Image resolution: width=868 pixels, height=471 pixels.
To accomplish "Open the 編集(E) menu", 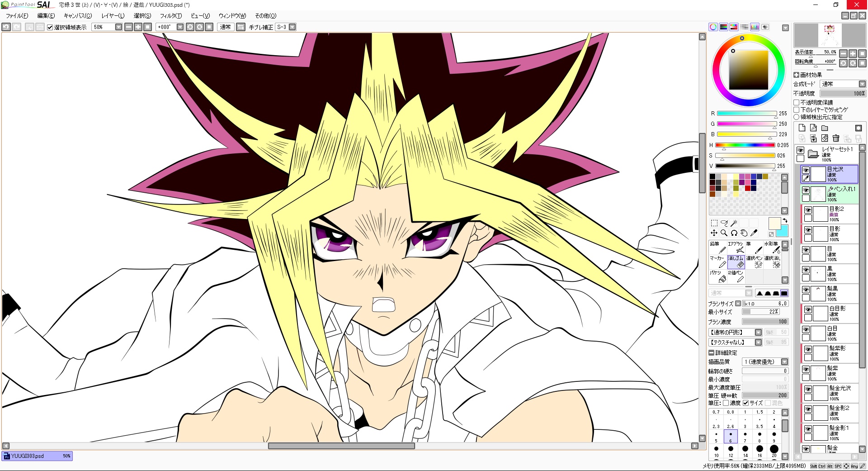I will (x=46, y=16).
